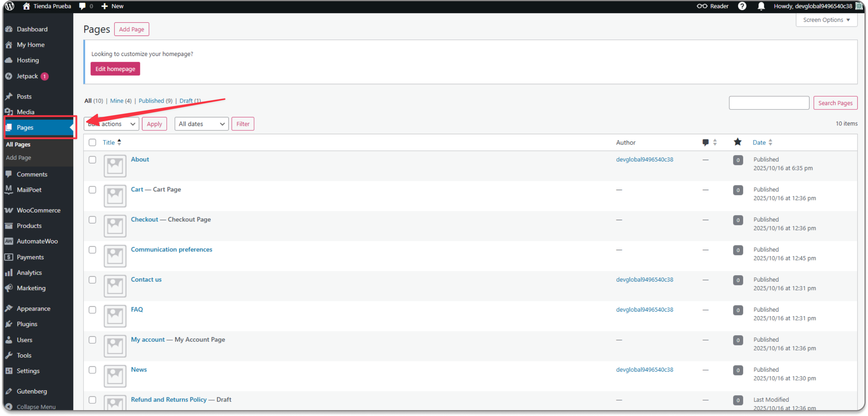Open the comments bubble in admin bar
This screenshot has height=416, width=868.
[82, 6]
